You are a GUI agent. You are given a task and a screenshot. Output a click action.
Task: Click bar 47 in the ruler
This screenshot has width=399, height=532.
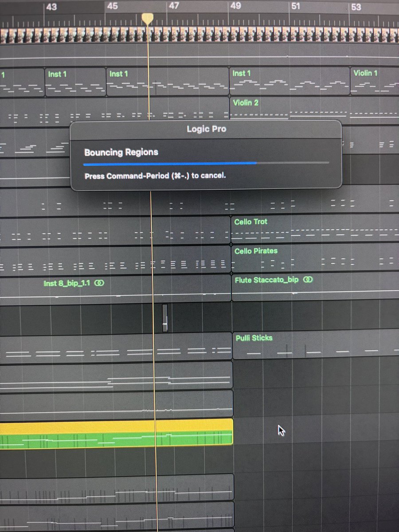(x=174, y=6)
